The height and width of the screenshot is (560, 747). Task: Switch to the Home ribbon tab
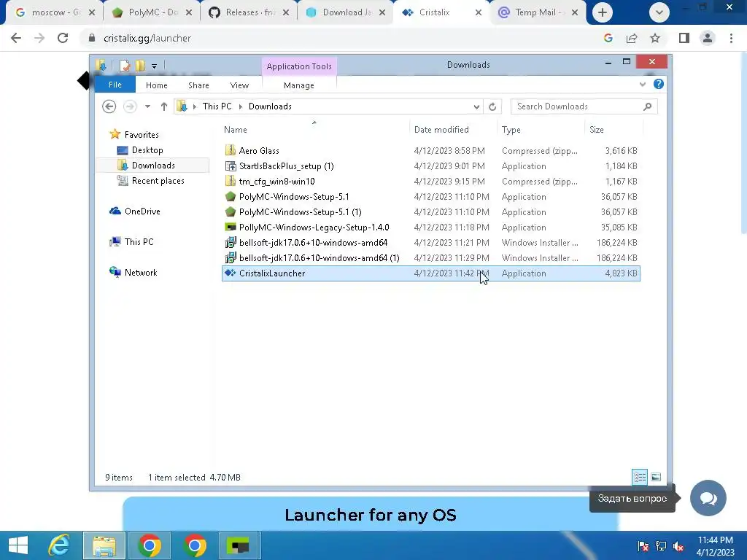(x=156, y=85)
